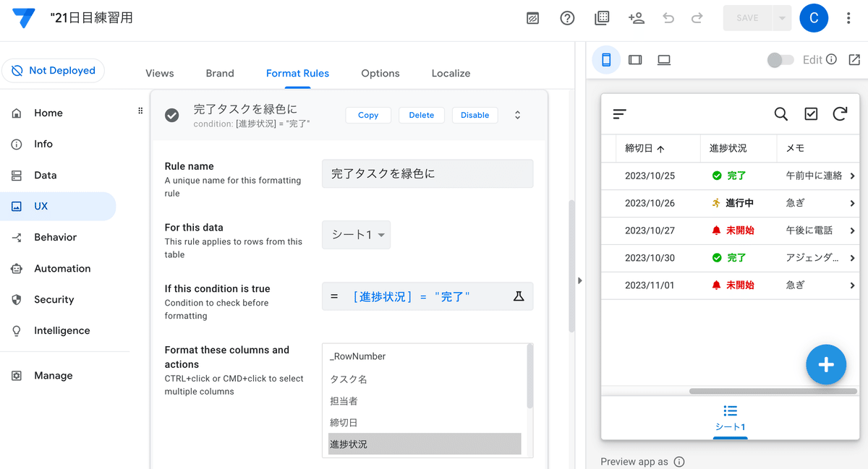Test the condition with the flask icon
Viewport: 868px width, 469px height.
[x=519, y=296]
